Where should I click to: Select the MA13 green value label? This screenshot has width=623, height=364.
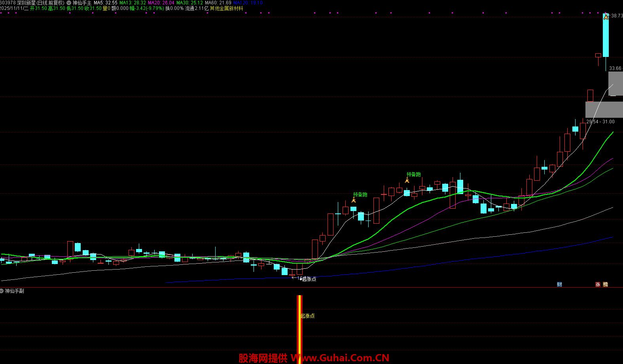coord(133,3)
